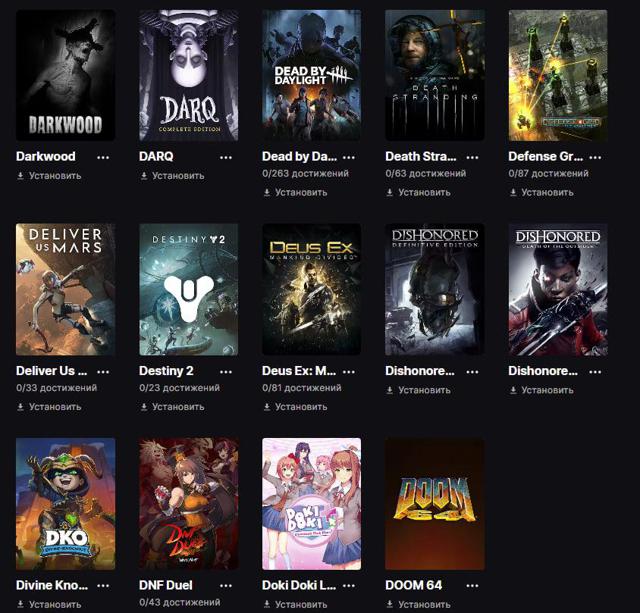This screenshot has height=613, width=640.
Task: Install Divine Knockout via Установить
Action: coord(49,604)
